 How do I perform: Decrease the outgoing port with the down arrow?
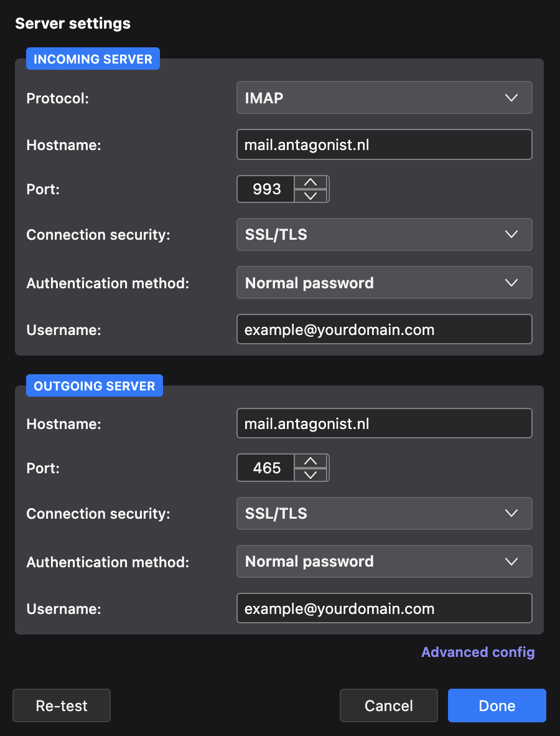click(310, 474)
